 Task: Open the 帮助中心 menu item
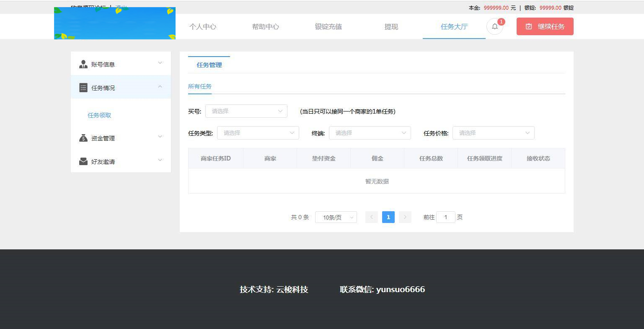tap(266, 26)
